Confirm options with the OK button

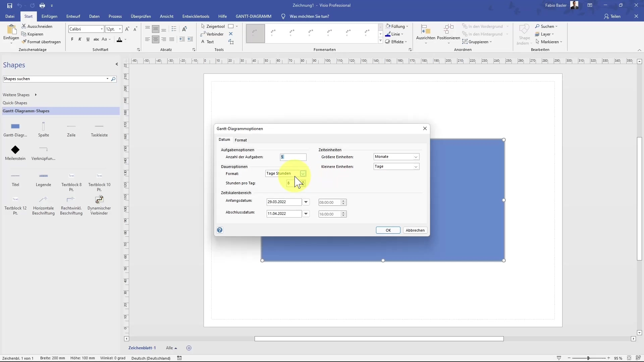click(x=388, y=230)
